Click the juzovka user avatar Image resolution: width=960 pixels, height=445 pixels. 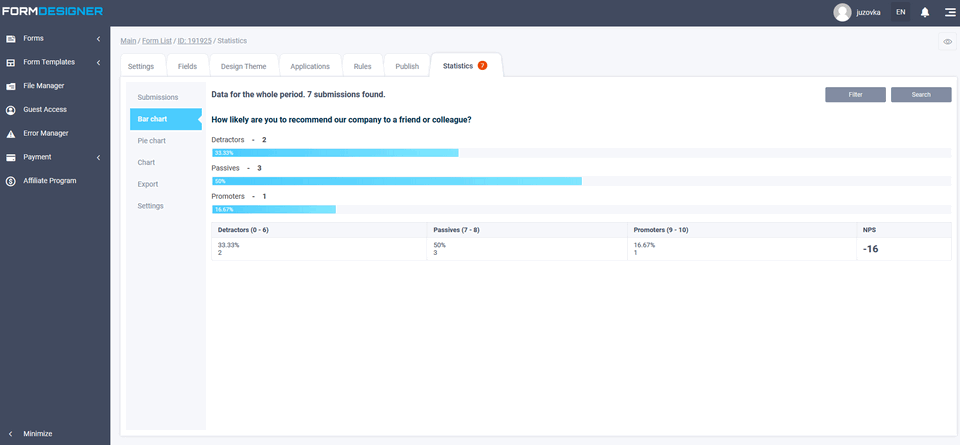tap(842, 12)
